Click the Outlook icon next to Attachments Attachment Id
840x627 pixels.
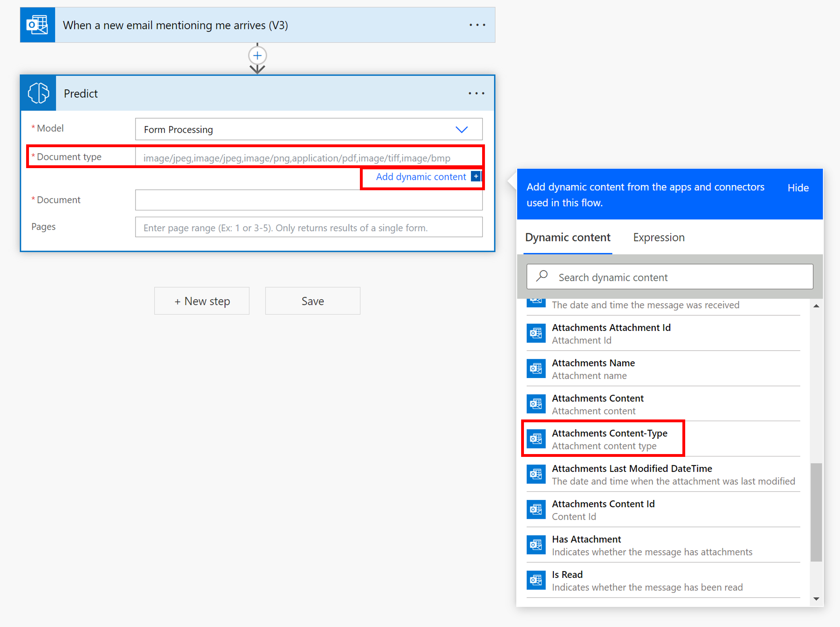coord(536,333)
